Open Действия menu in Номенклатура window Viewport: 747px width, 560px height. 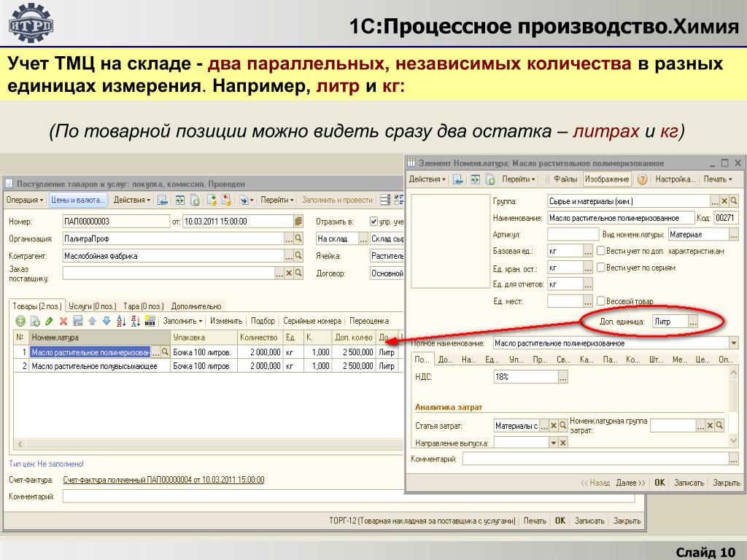click(x=427, y=179)
